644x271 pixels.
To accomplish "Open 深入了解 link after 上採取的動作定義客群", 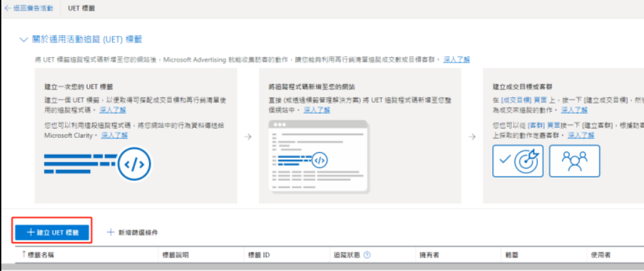I will pyautogui.click(x=581, y=135).
